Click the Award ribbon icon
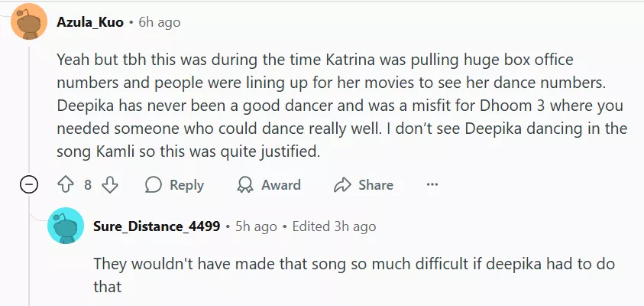The width and height of the screenshot is (644, 306). point(245,185)
